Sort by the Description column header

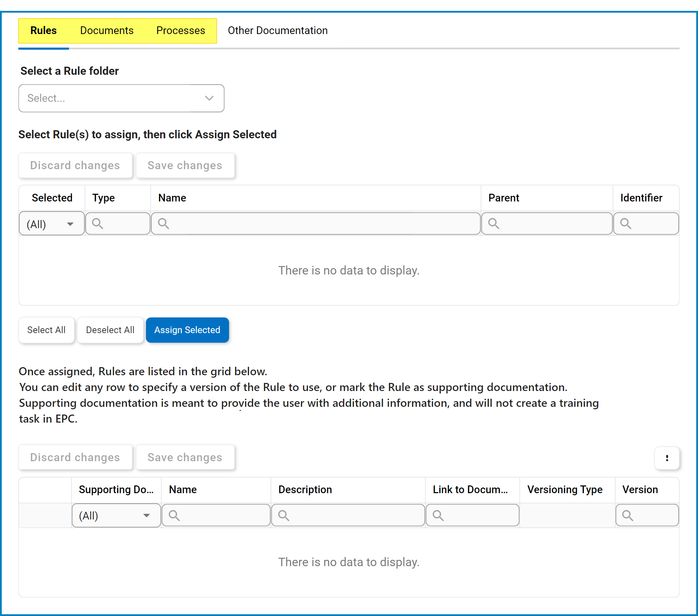(x=348, y=490)
